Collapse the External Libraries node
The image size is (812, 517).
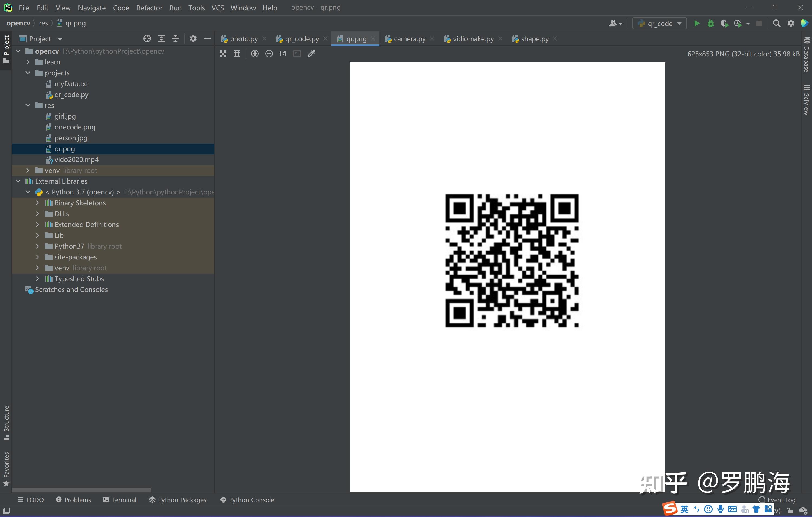[x=18, y=181]
